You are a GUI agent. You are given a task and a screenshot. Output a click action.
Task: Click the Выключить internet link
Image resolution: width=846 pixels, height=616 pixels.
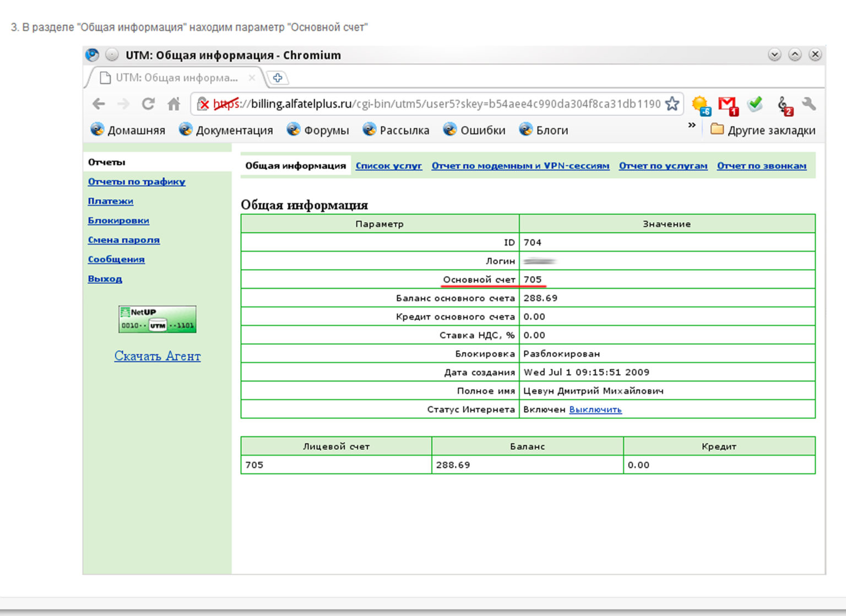point(595,410)
